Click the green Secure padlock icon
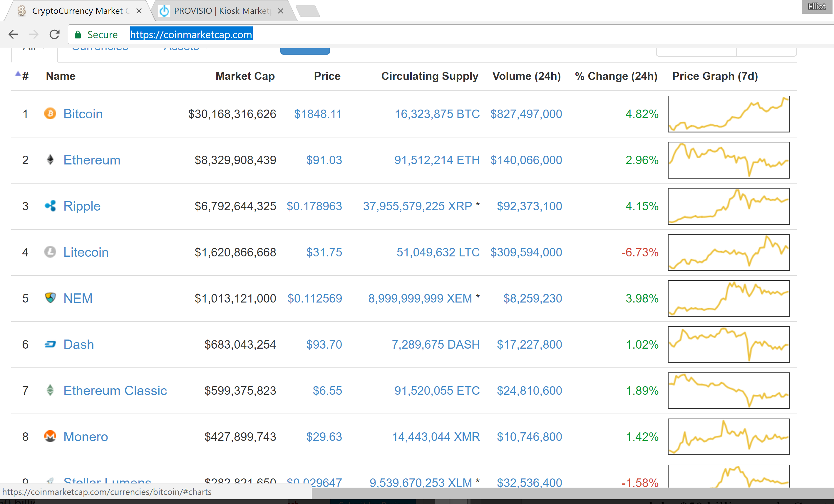The height and width of the screenshot is (504, 834). [78, 34]
